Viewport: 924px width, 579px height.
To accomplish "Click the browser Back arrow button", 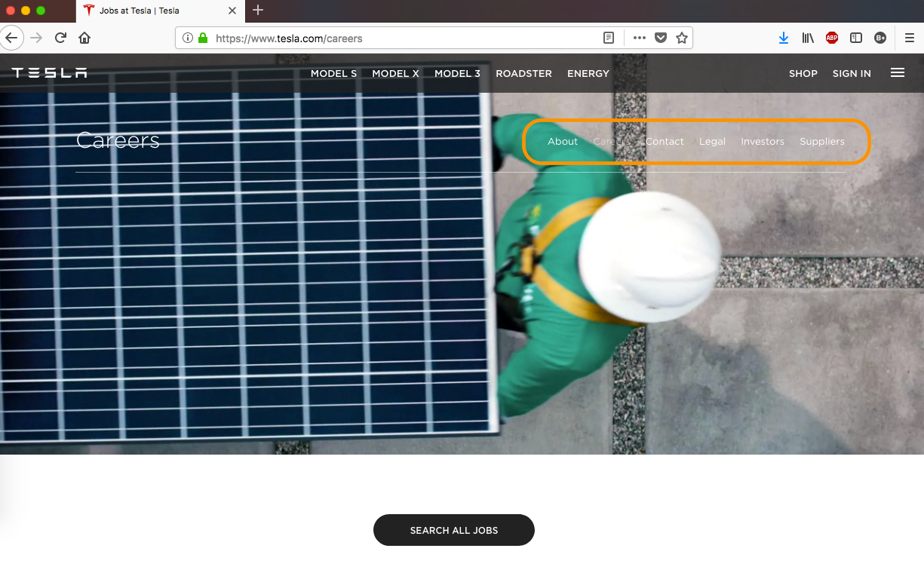I will pos(11,38).
